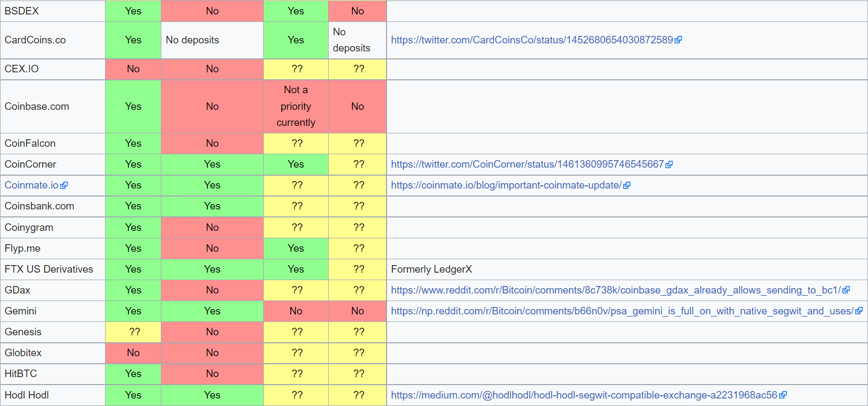This screenshot has height=406, width=868.
Task: Click 'Formerly LedgerX' note cell
Action: coord(627,269)
